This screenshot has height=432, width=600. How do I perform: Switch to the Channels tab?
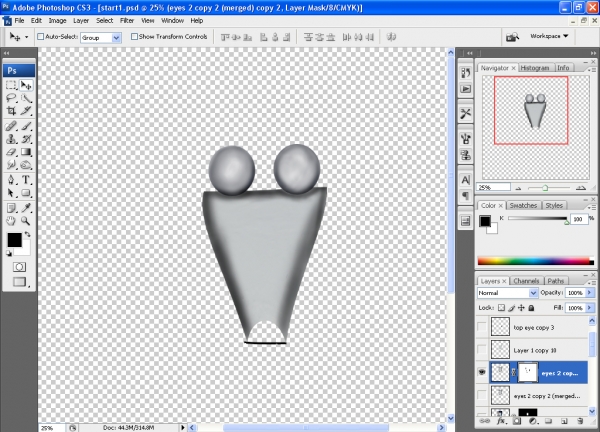tap(526, 281)
